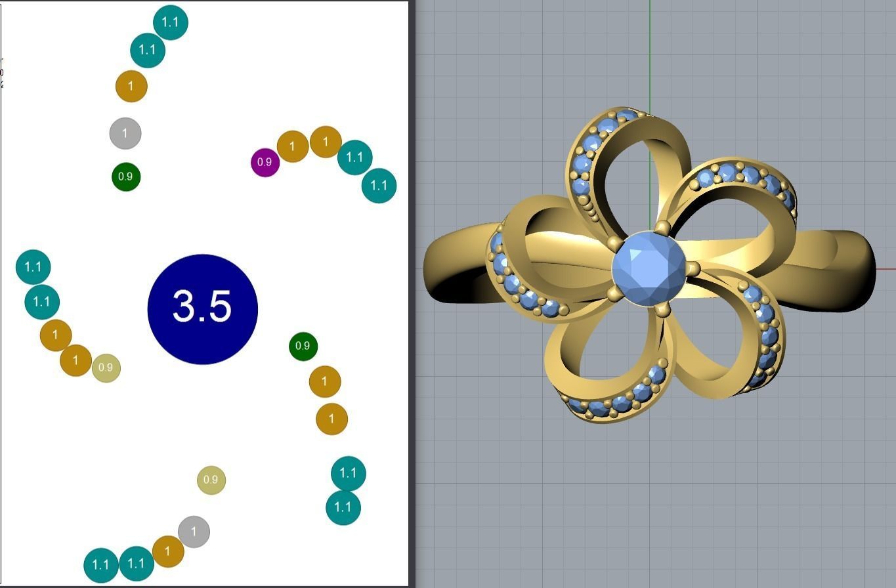Click the teal 1.1 circle nearest the purple row's end
The image size is (896, 588).
(x=379, y=186)
